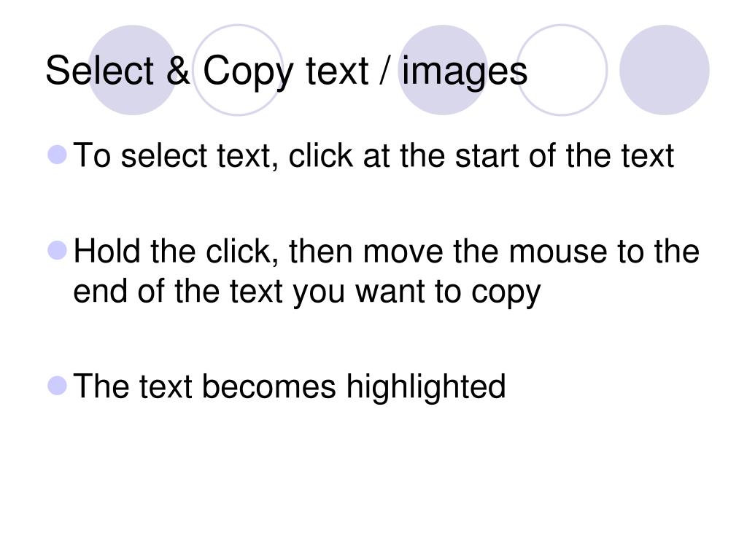Click the word 'Copy' in the title
Image resolution: width=747 pixels, height=560 pixels.
click(x=247, y=71)
